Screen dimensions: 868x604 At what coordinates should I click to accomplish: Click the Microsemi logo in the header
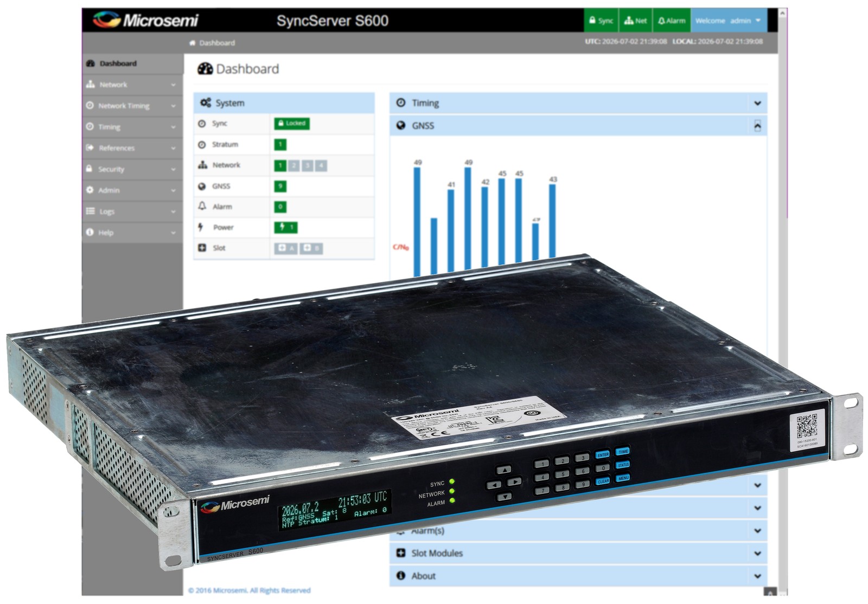pyautogui.click(x=145, y=20)
